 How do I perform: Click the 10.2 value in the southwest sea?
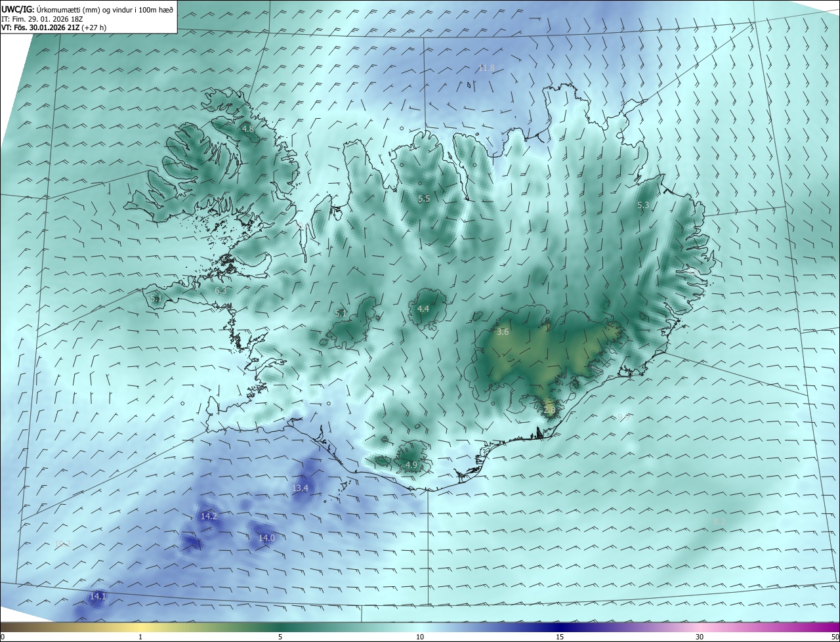(62, 544)
